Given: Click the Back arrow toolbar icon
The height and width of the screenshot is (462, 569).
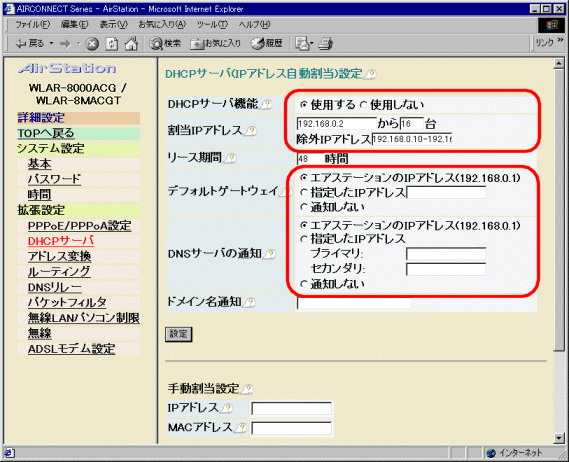Looking at the screenshot, I should pyautogui.click(x=21, y=44).
